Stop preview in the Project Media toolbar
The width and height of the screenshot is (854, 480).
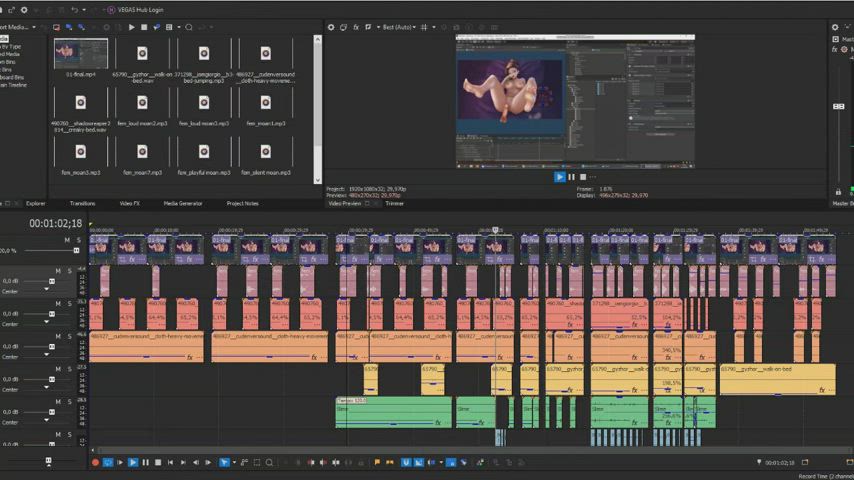[144, 27]
